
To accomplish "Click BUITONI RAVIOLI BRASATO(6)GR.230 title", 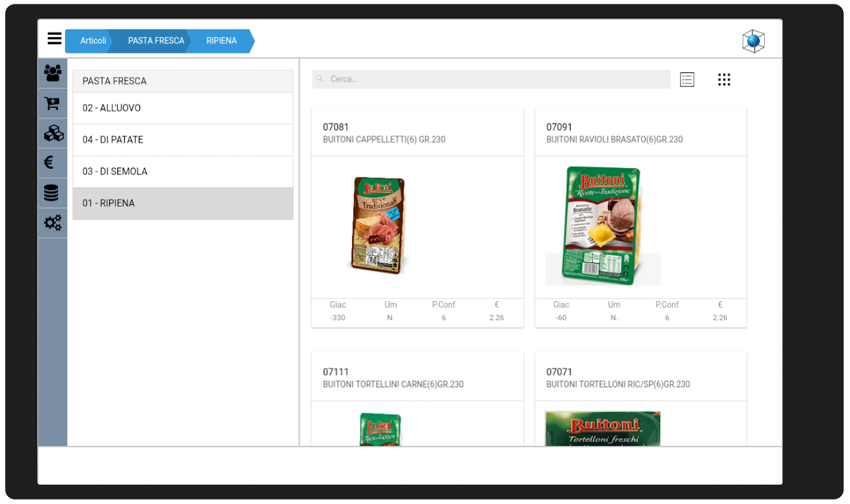I will pyautogui.click(x=615, y=140).
